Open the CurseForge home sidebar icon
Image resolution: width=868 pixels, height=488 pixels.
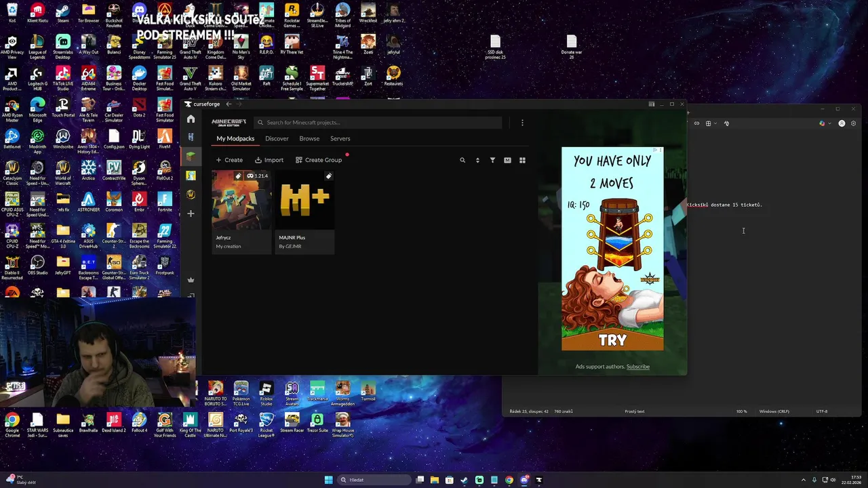pos(191,119)
